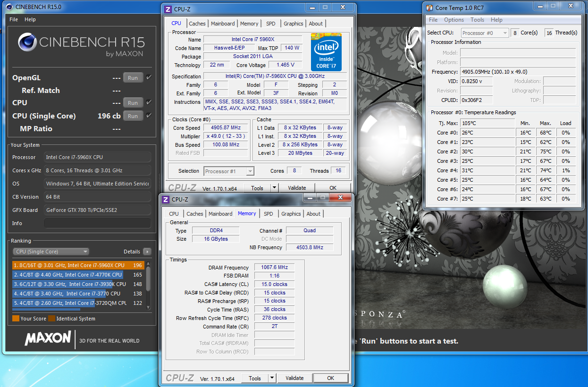Click the GFX Board field GeForce GTX 780 Ti

pyautogui.click(x=98, y=210)
